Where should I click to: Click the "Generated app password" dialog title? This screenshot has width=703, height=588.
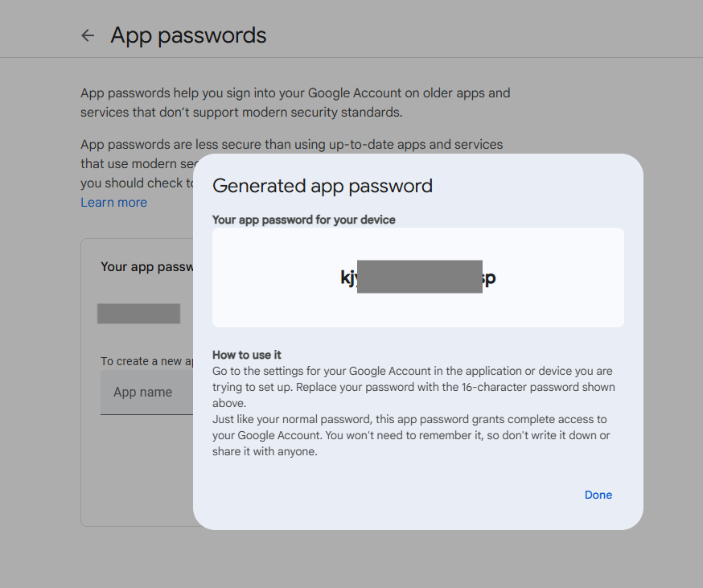click(322, 186)
